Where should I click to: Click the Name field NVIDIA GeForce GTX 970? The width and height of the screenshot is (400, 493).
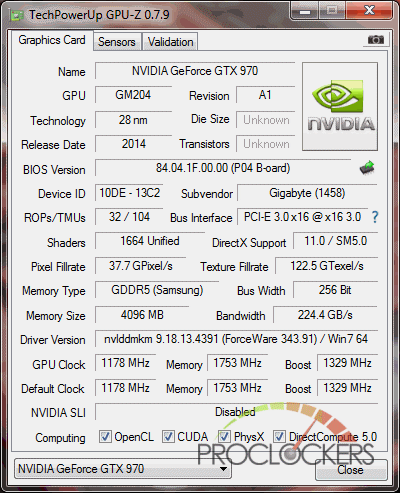point(195,71)
